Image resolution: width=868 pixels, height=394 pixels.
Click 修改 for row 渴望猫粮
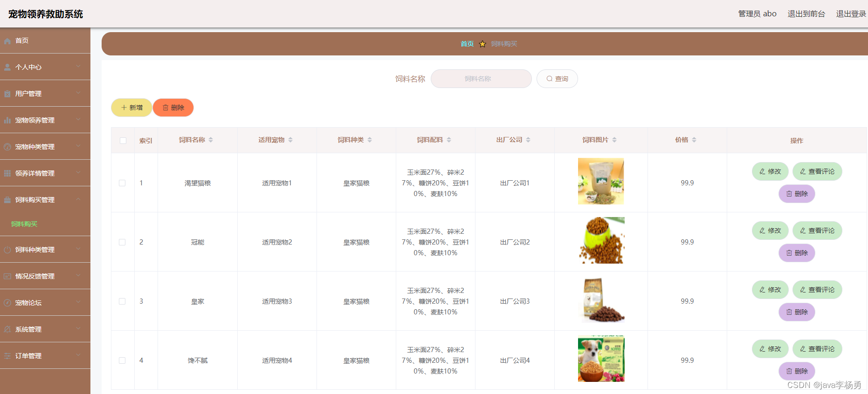pos(770,171)
